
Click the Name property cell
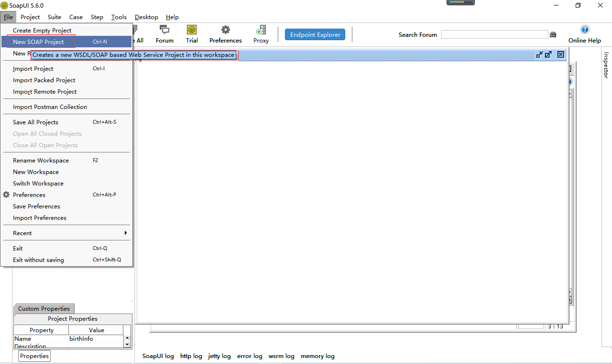pyautogui.click(x=41, y=339)
